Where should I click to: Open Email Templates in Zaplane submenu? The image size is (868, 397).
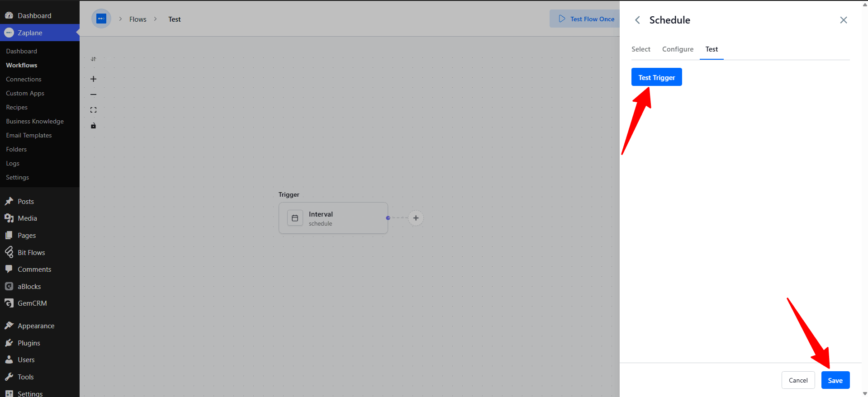tap(29, 135)
